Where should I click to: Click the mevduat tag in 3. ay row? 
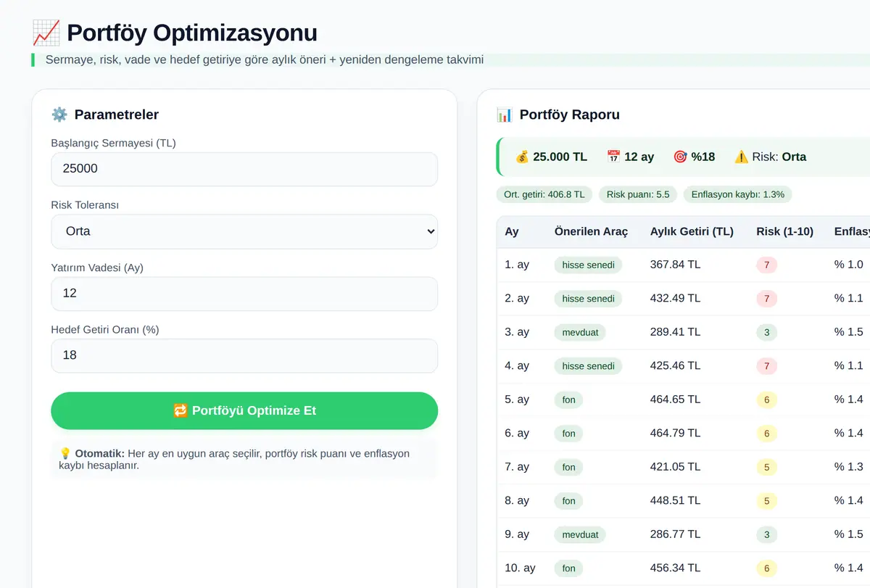tap(580, 333)
